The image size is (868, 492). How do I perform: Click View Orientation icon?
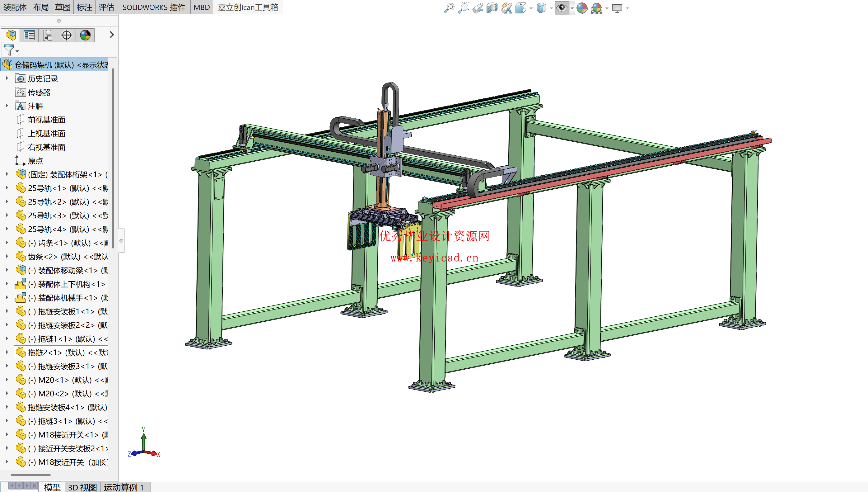click(x=520, y=8)
